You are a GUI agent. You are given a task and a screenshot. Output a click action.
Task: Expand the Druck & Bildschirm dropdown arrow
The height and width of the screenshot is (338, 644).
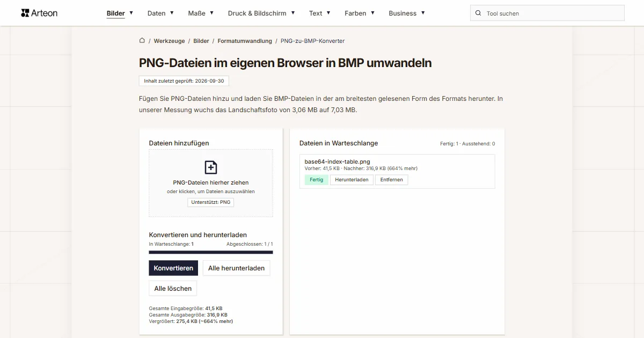coord(292,13)
